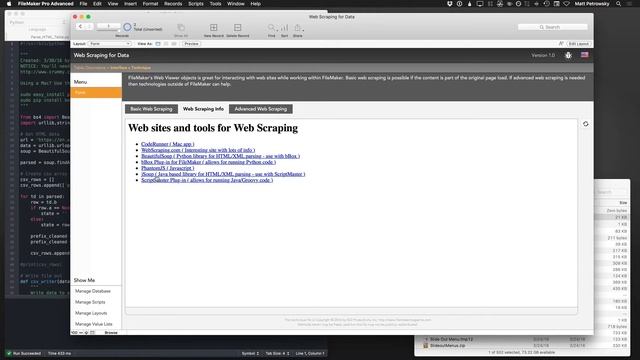Click the Dropbox menu bar icon

pos(450,4)
